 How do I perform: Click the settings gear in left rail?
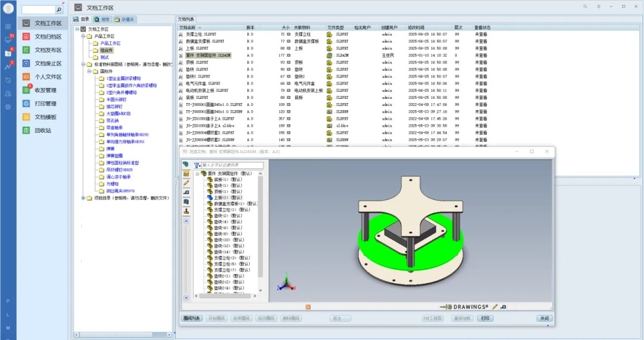click(8, 107)
